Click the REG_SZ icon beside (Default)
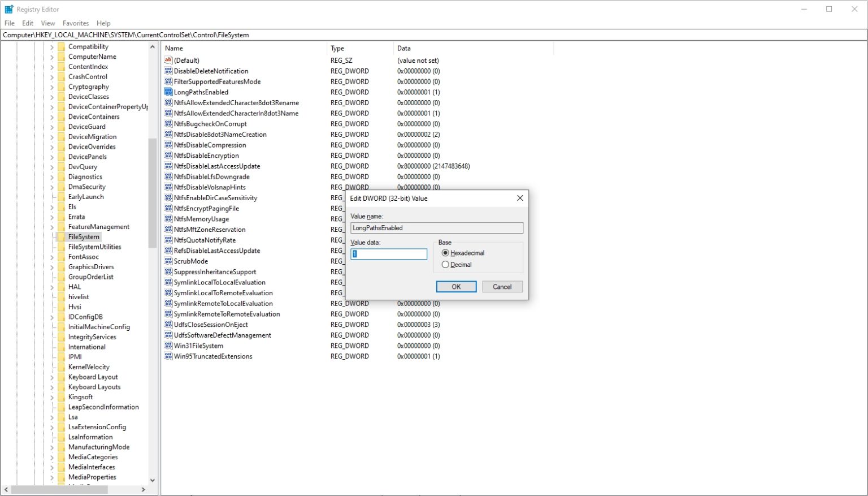Screen dimensions: 868x496 (x=168, y=61)
